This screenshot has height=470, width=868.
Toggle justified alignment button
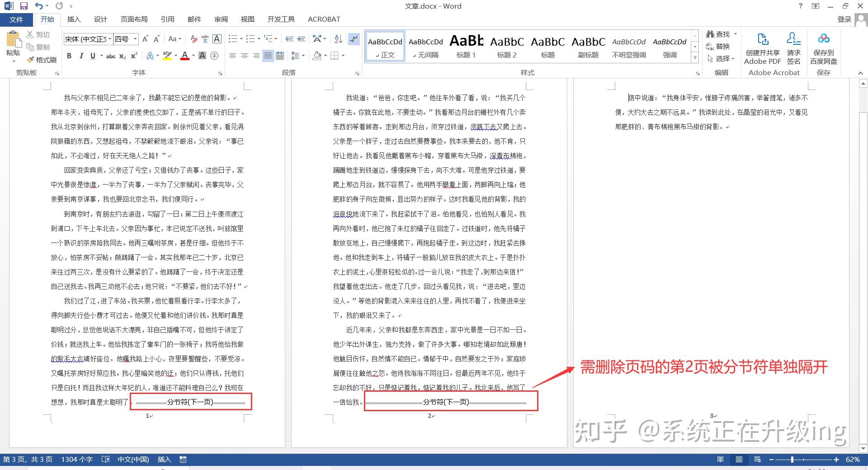click(268, 56)
